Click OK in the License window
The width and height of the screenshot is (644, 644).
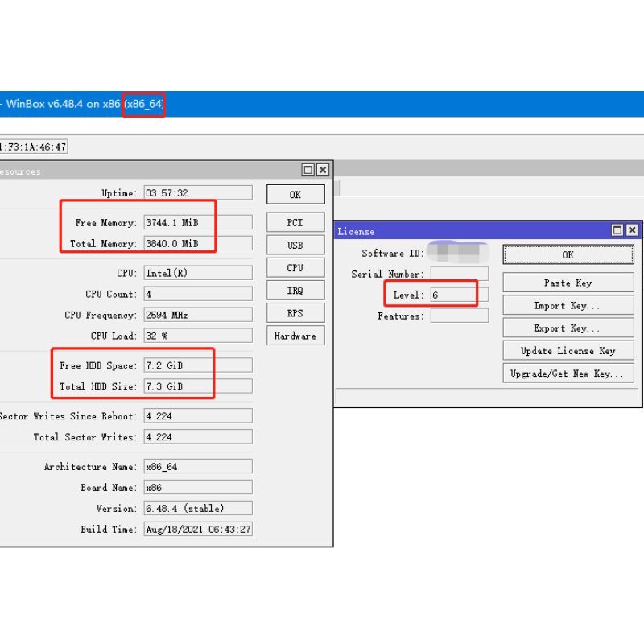[568, 254]
